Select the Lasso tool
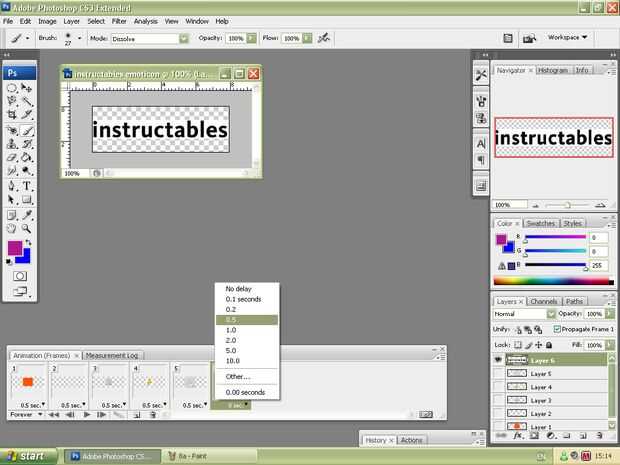 tap(12, 101)
